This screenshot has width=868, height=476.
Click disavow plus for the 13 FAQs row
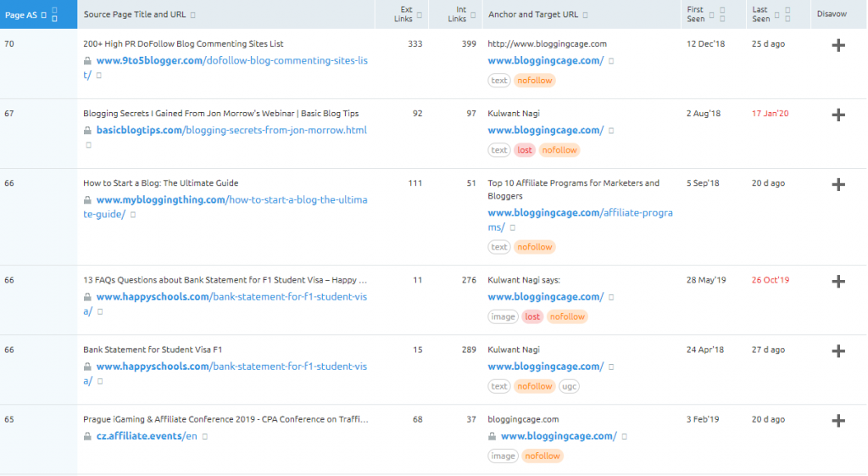[x=838, y=282]
